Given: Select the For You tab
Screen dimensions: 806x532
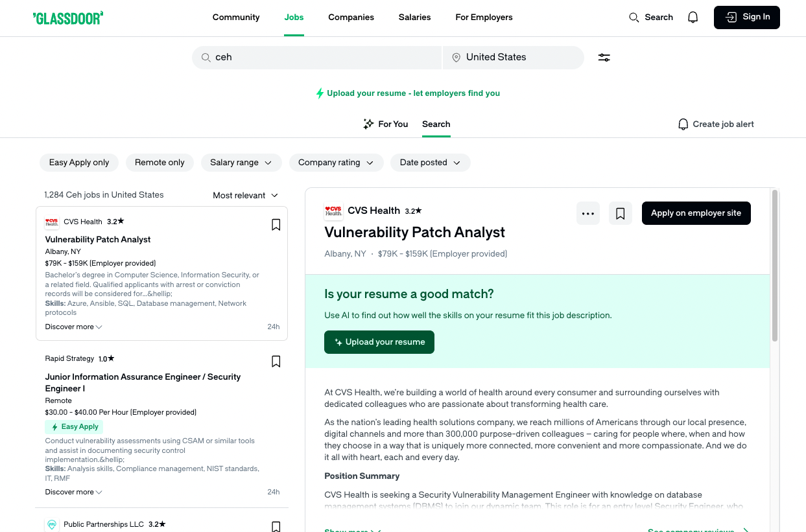Looking at the screenshot, I should [x=386, y=124].
